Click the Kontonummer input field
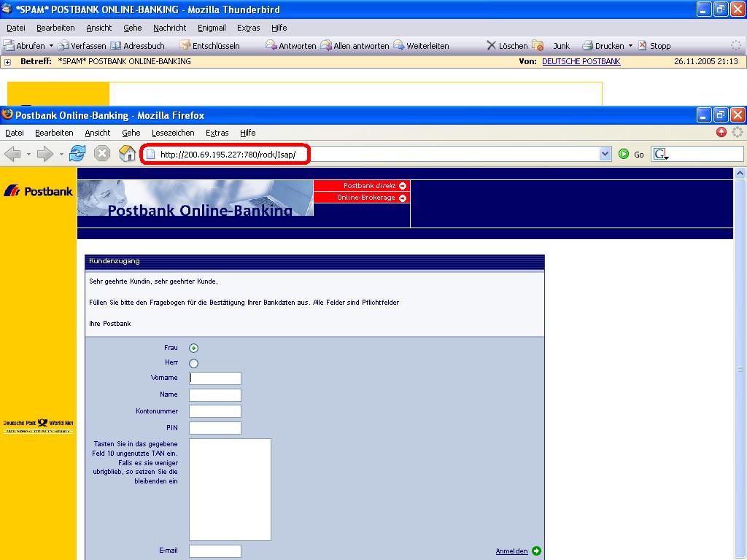747x560 pixels. click(215, 411)
